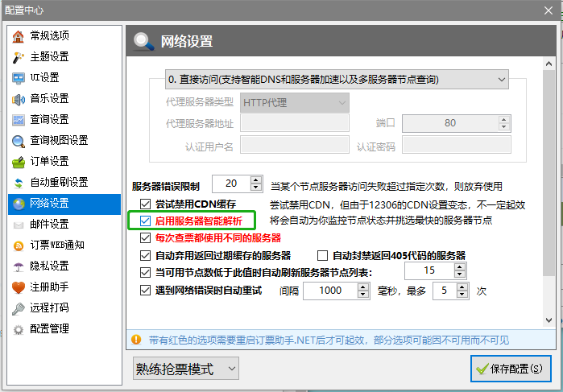Click the heart icon for 注册助手
Viewport: 563px width, 392px height.
click(x=19, y=287)
